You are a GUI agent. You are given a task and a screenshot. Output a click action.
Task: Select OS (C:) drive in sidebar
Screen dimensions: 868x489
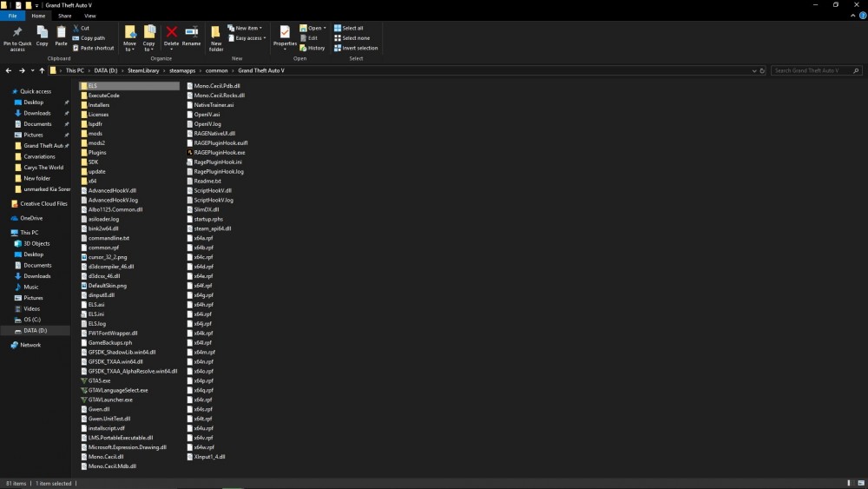[27, 320]
